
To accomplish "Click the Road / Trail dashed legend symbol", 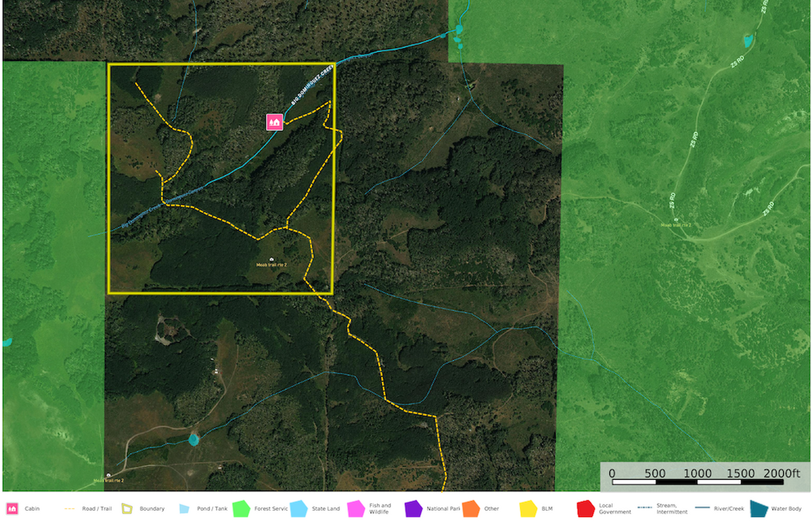I will 69,509.
